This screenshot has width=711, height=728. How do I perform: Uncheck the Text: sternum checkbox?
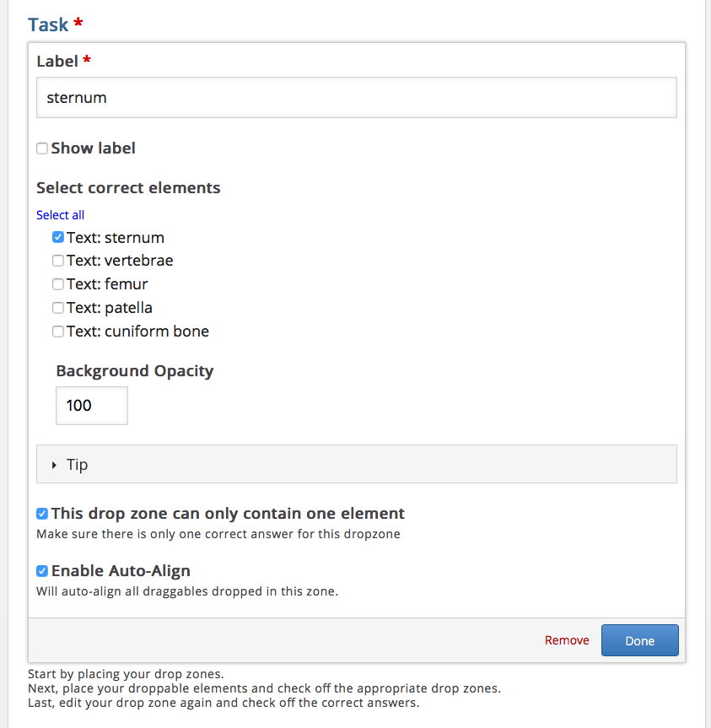pyautogui.click(x=58, y=237)
